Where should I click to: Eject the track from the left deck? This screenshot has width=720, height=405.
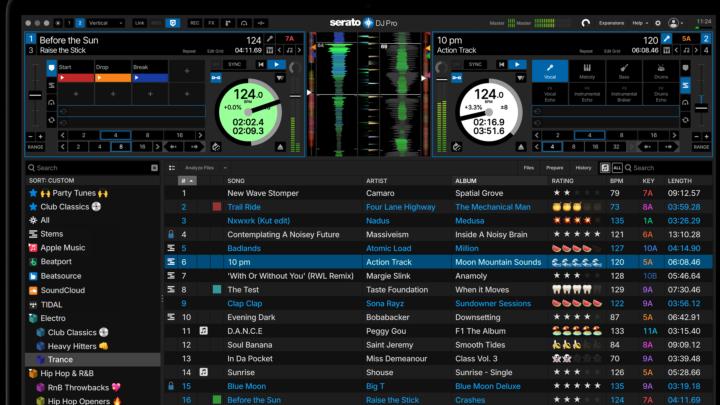point(280,147)
